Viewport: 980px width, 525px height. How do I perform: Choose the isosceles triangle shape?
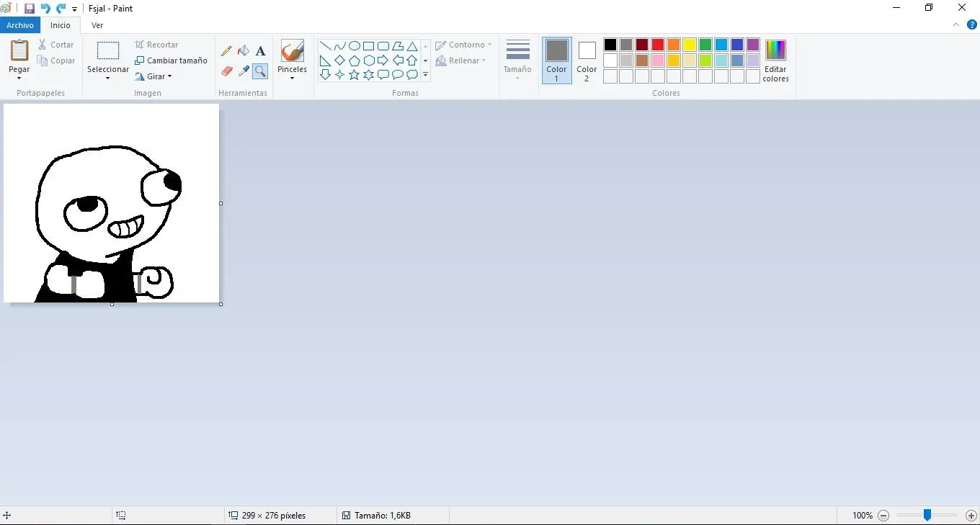click(411, 46)
